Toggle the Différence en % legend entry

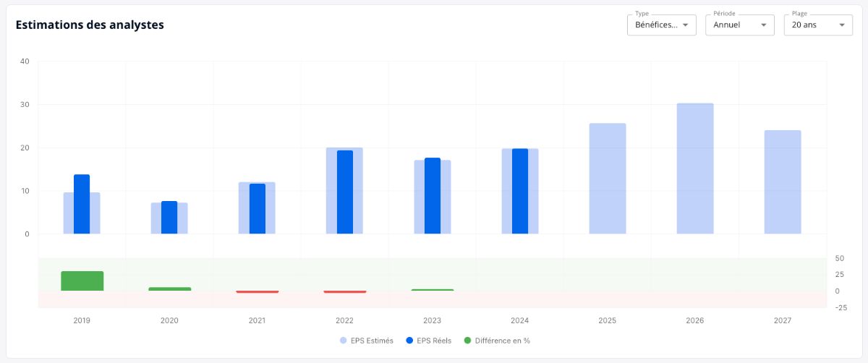[x=496, y=341]
